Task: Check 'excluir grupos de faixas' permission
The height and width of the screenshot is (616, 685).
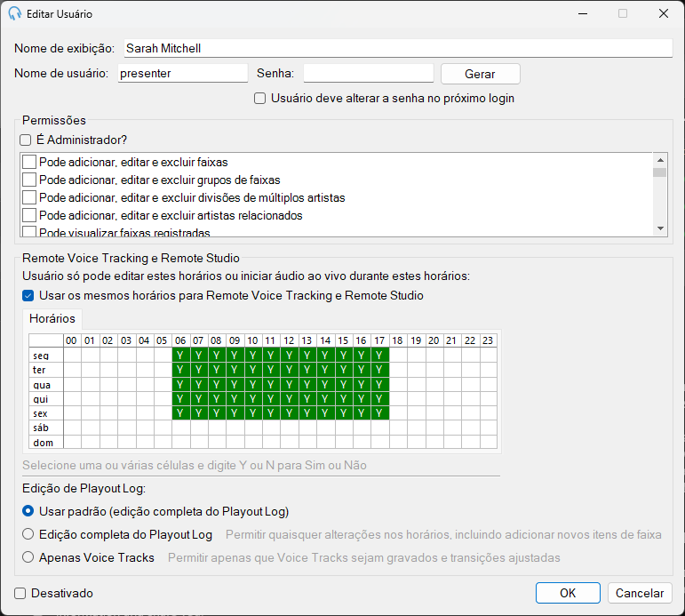Action: coord(29,180)
